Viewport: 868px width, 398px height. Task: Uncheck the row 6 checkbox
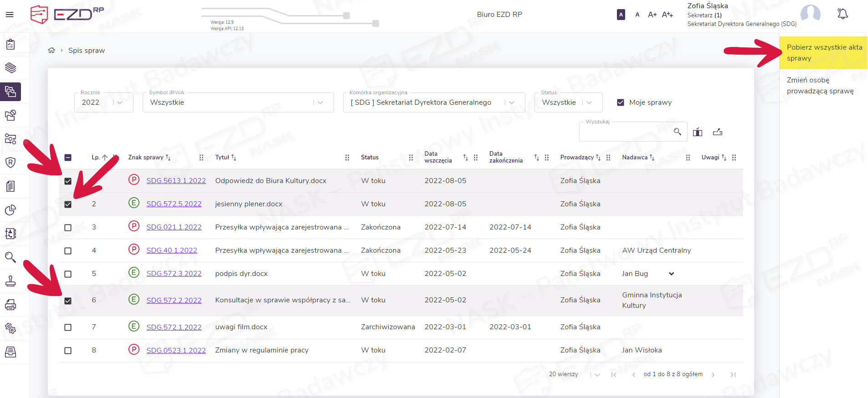(x=68, y=301)
